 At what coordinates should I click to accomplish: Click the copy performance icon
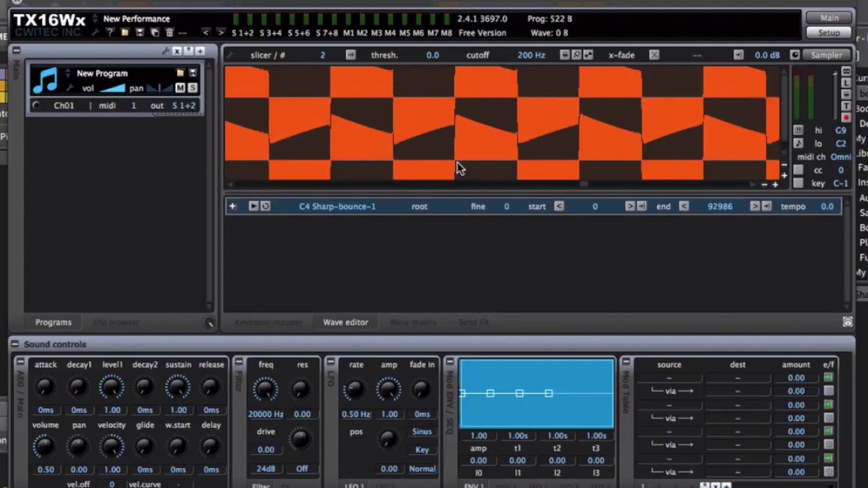coord(155,33)
